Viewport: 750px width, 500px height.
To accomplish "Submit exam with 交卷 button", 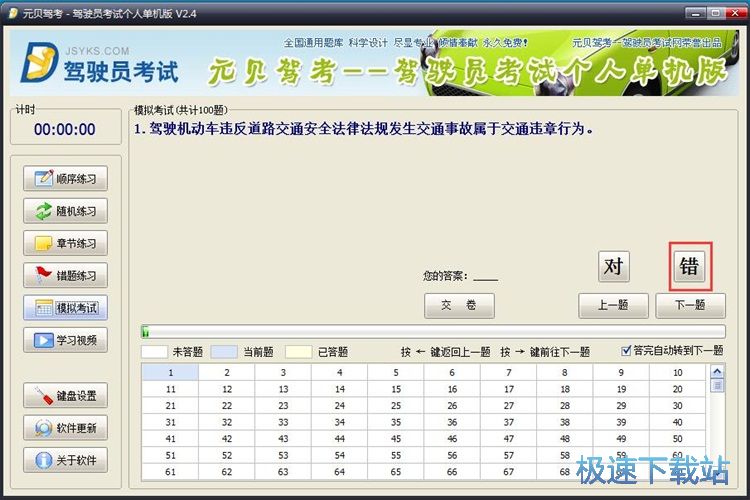I will tap(459, 306).
